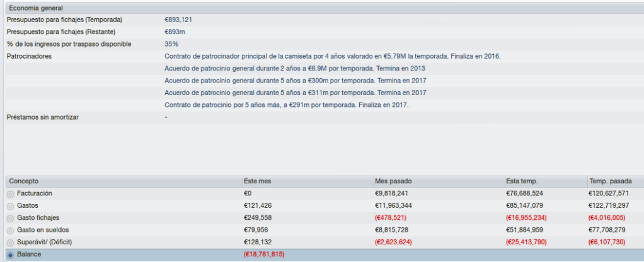The height and width of the screenshot is (262, 644).
Task: Click the Este mes column header
Action: [307, 181]
